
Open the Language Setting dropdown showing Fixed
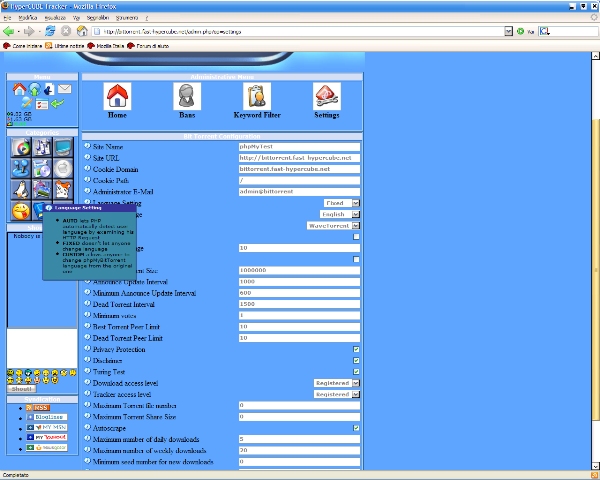coord(341,202)
